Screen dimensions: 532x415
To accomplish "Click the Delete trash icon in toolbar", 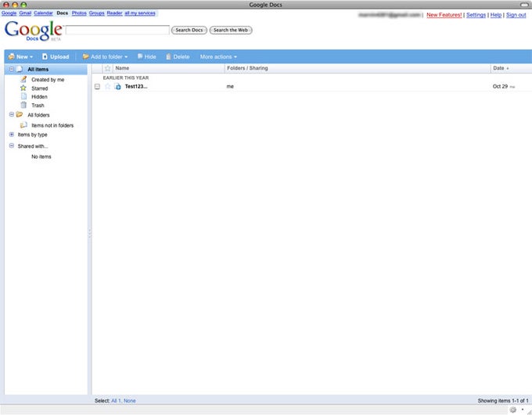I will 168,56.
